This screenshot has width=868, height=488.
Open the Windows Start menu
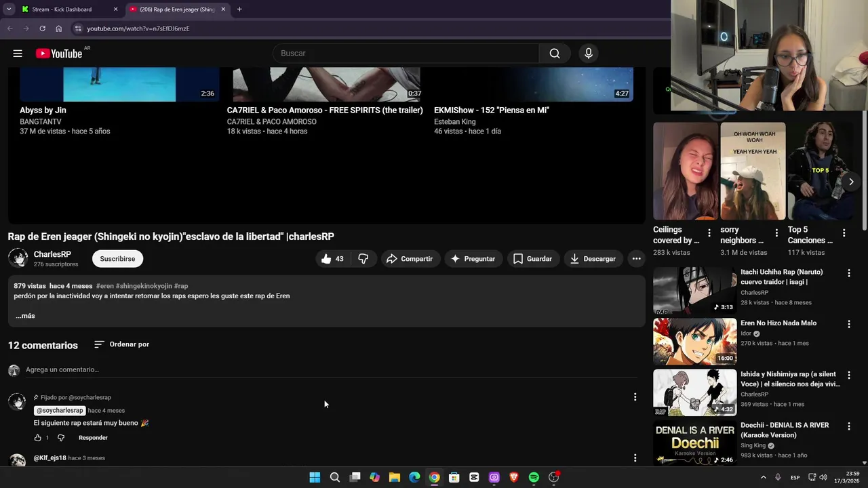315,477
